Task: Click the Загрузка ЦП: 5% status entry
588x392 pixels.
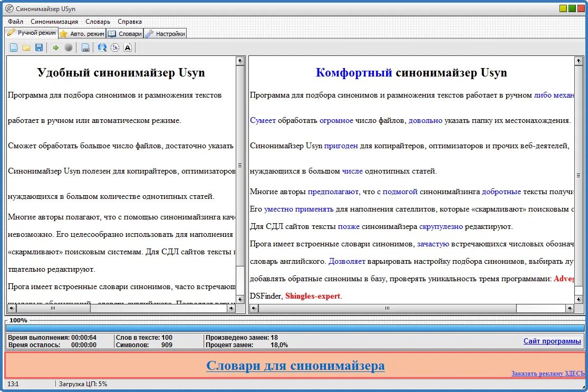Action: pos(83,384)
